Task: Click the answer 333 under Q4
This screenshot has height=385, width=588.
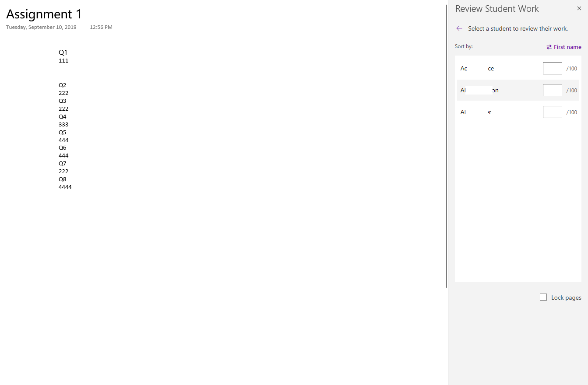Action: click(x=63, y=125)
